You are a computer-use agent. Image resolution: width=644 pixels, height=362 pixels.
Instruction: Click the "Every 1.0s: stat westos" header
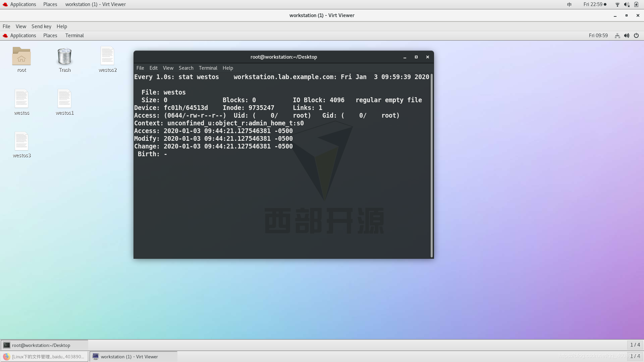coord(176,77)
